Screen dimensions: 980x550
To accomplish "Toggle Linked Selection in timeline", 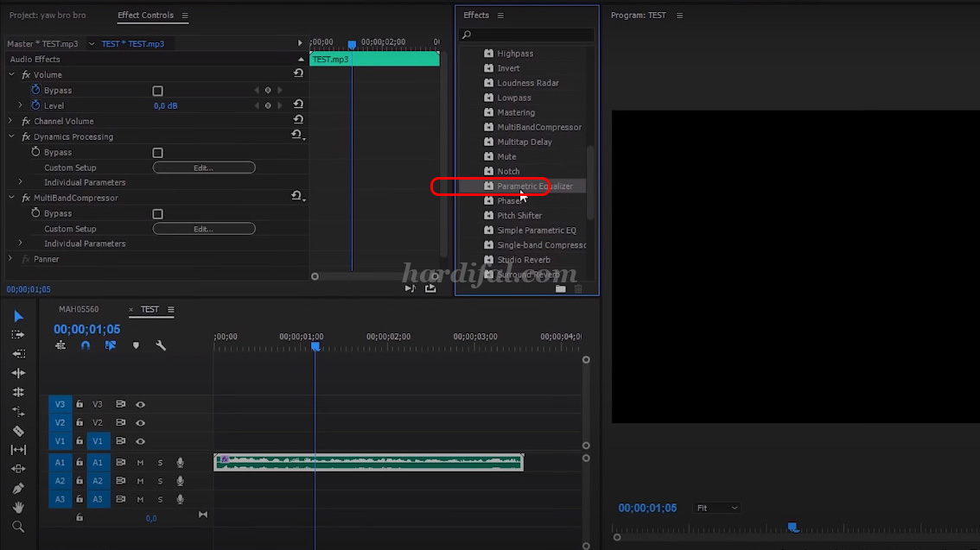I will coord(111,345).
